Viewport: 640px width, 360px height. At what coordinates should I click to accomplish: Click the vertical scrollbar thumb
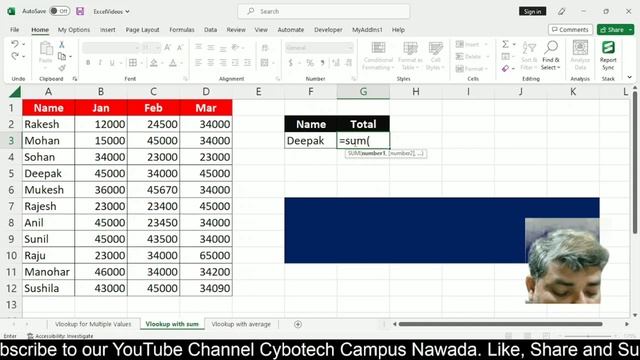click(x=635, y=162)
